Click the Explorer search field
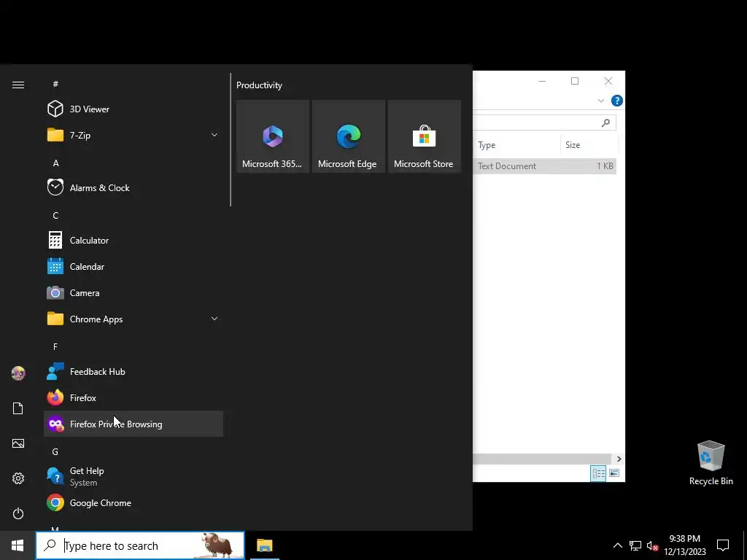 pyautogui.click(x=544, y=122)
